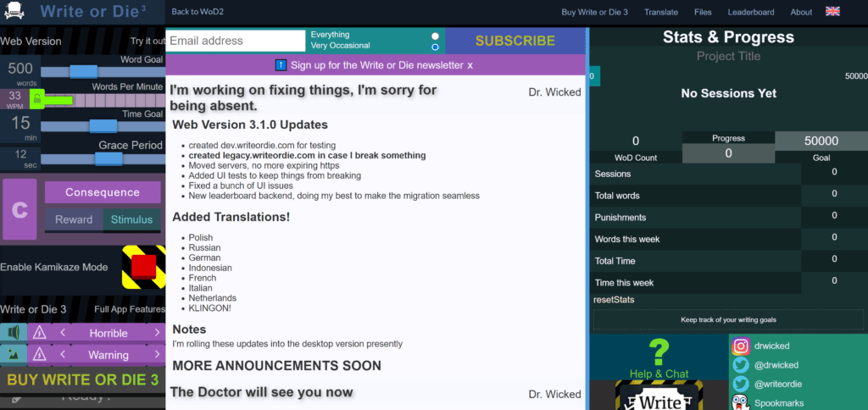This screenshot has width=868, height=410.
Task: Click the Warning image selector label
Action: click(108, 354)
